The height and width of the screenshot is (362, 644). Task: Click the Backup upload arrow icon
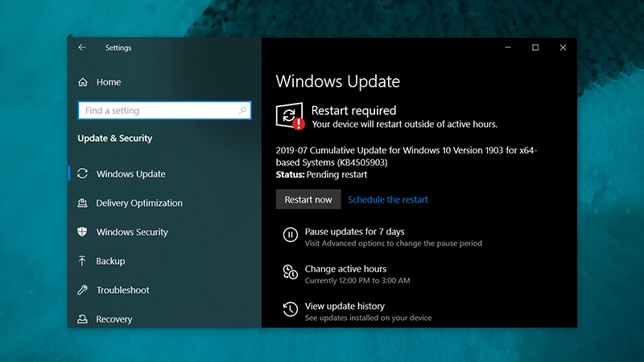(82, 261)
